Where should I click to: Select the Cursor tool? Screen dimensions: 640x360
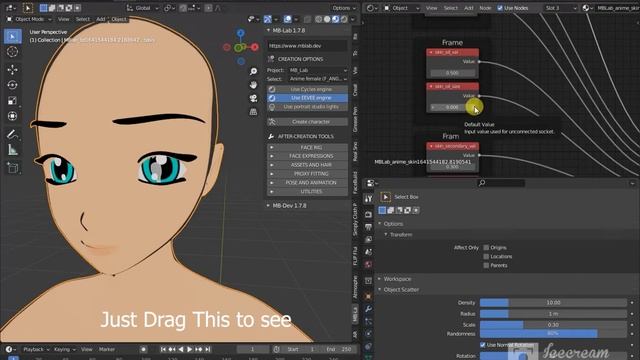point(12,52)
